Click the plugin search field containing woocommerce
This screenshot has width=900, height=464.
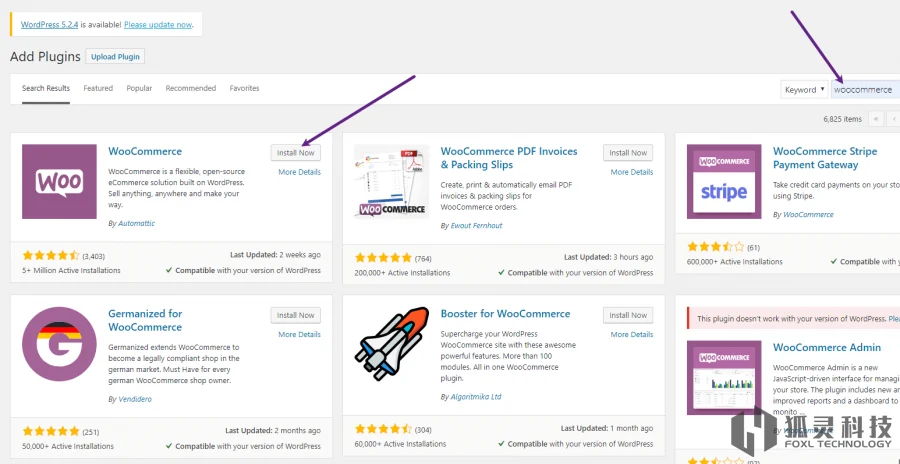pos(866,90)
